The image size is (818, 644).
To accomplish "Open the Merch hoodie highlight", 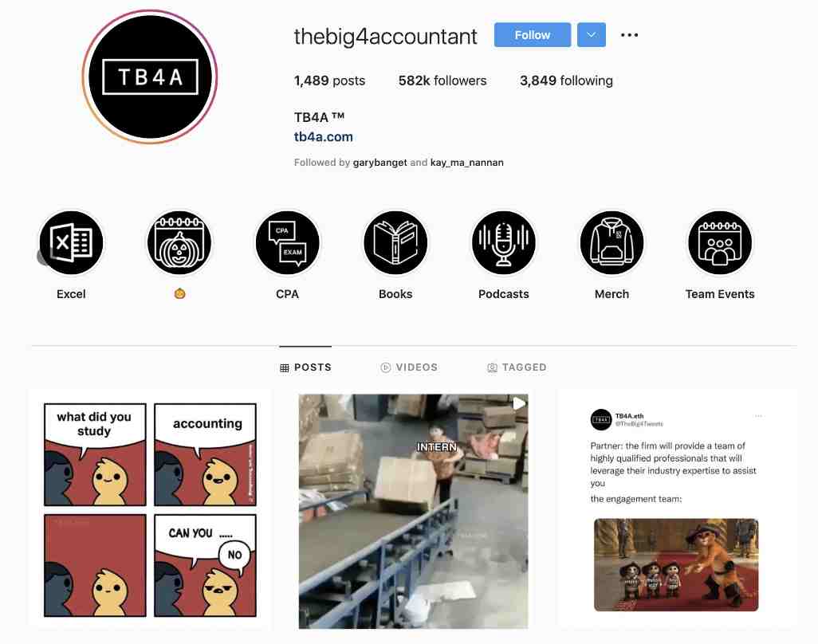I will [x=612, y=242].
